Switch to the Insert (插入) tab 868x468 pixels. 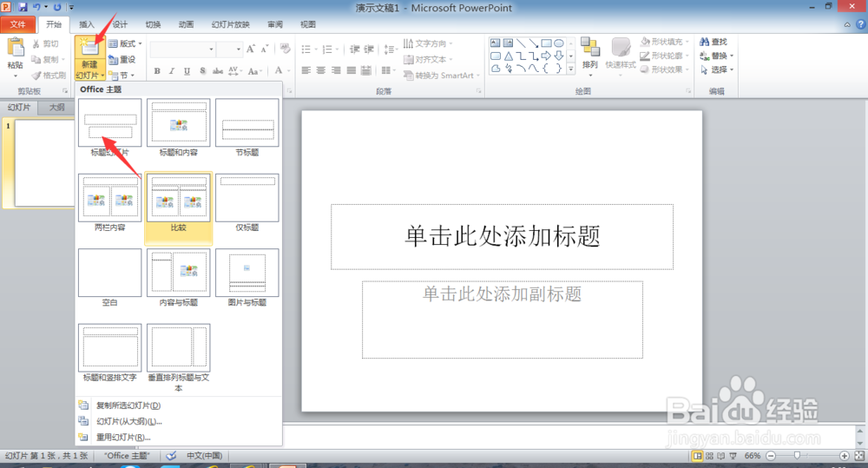click(86, 24)
